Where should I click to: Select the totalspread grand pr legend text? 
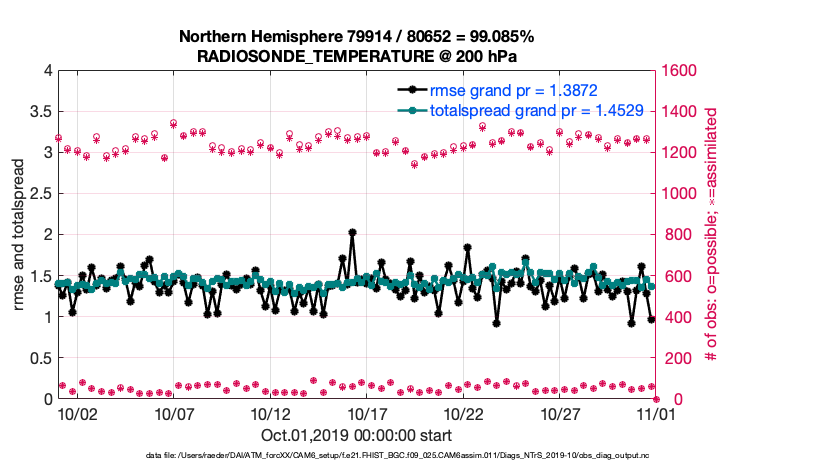click(x=528, y=110)
